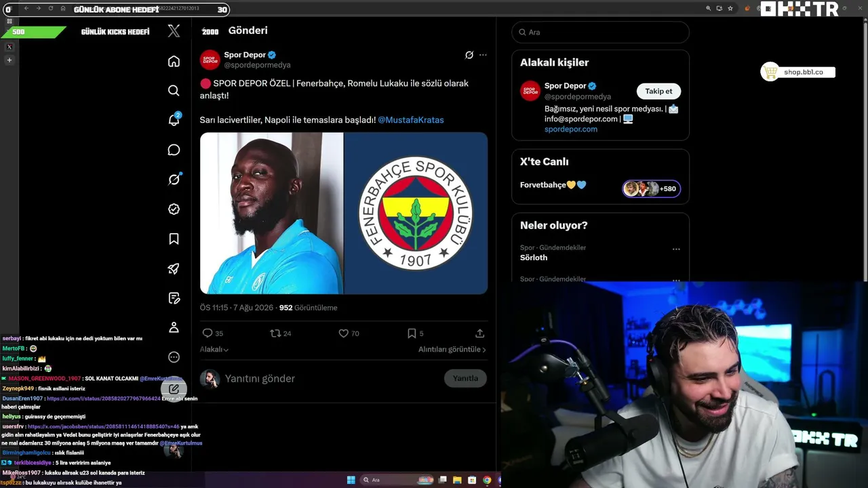
Task: Click the Ara search box on X
Action: pyautogui.click(x=600, y=32)
